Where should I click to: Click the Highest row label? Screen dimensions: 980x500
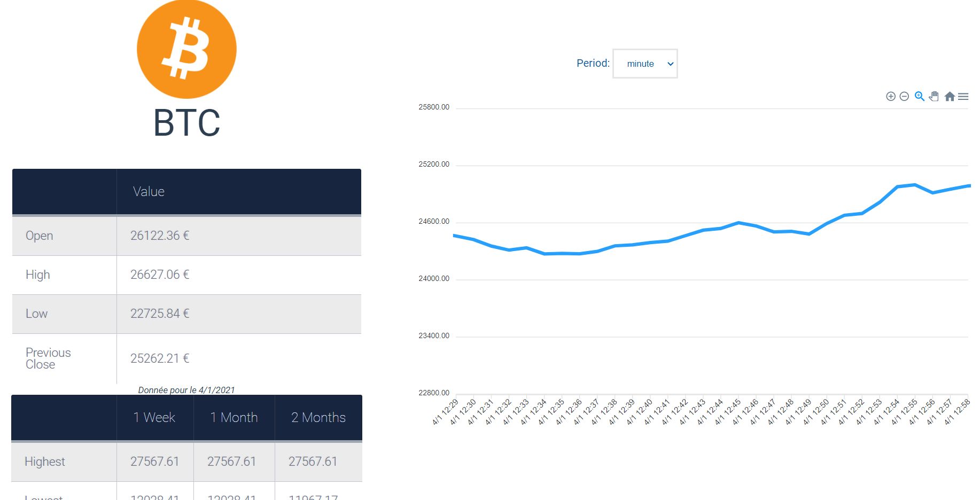(x=45, y=462)
